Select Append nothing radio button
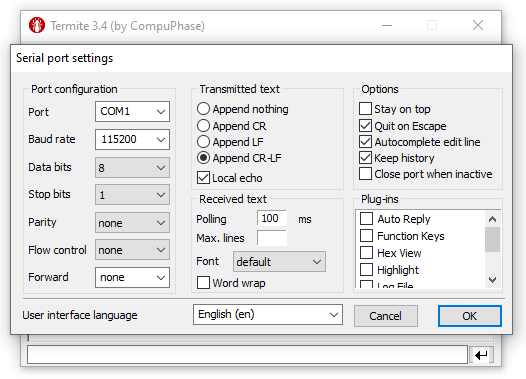The height and width of the screenshot is (379, 526). (x=203, y=109)
